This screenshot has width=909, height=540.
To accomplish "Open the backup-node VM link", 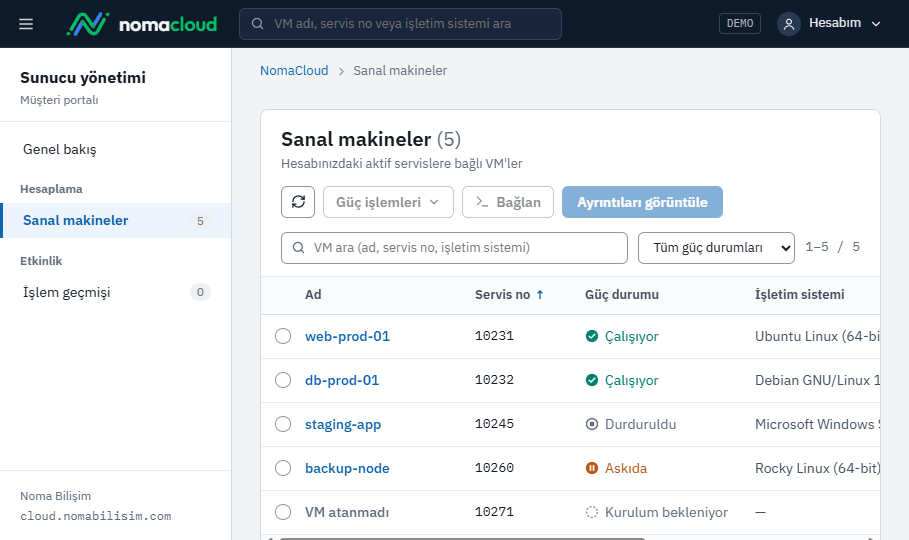I will [347, 468].
